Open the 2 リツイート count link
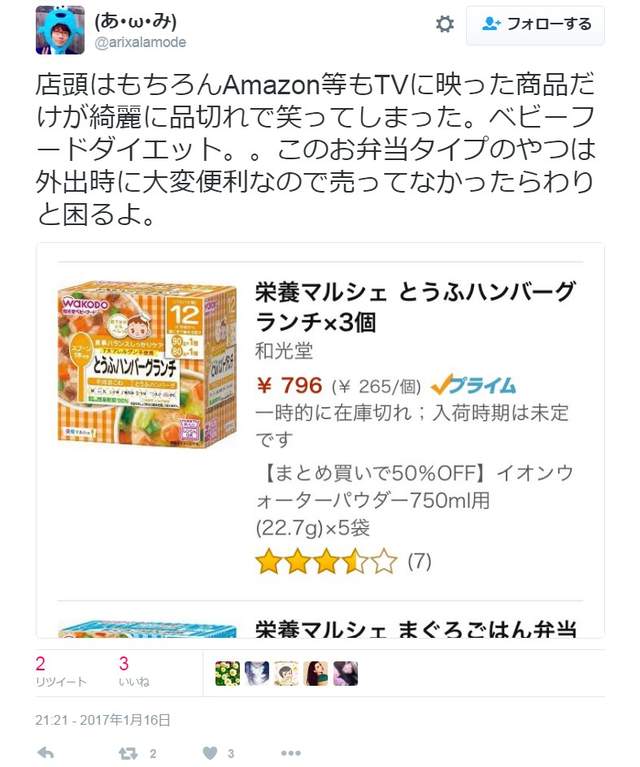 tap(61, 673)
